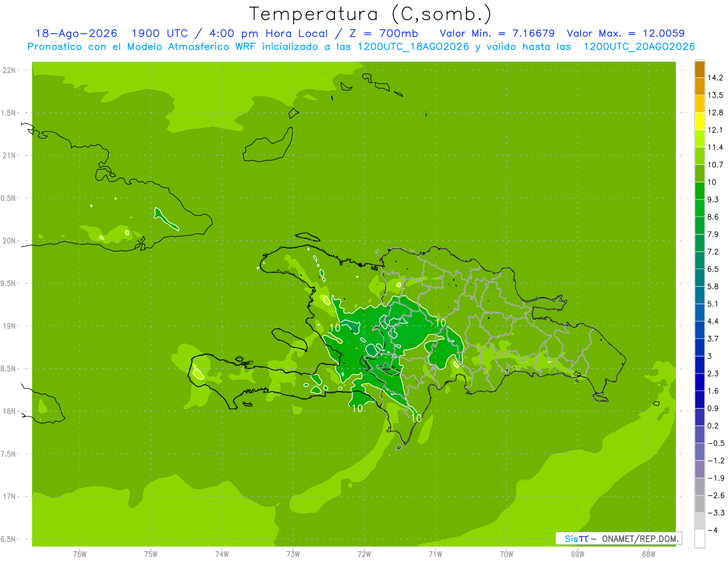Click the "-4" colorbar label
The height and width of the screenshot is (562, 728).
[x=713, y=530]
